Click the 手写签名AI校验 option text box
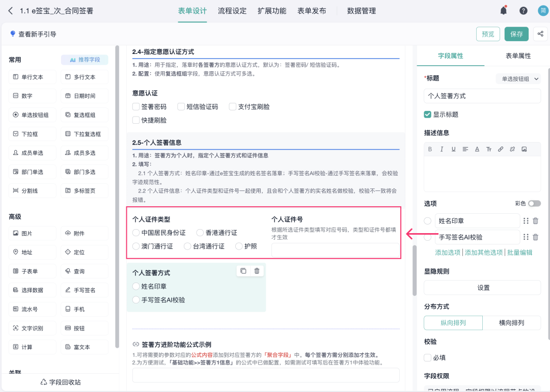The image size is (550, 392). click(477, 237)
